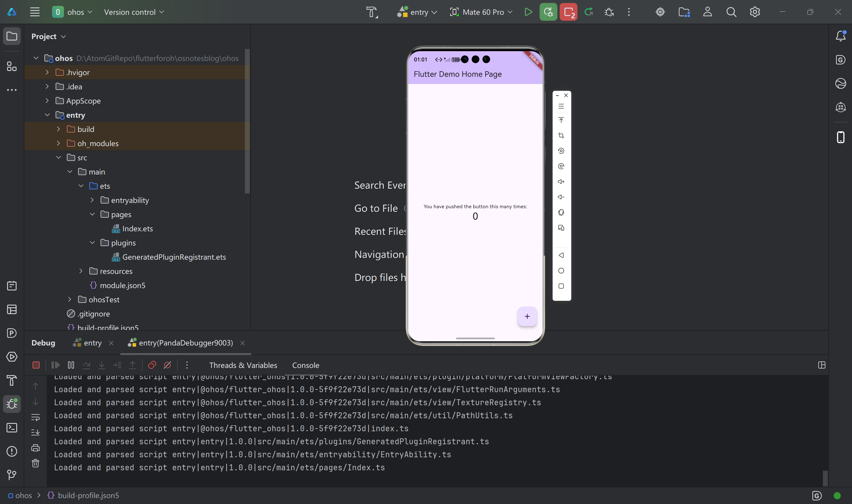Close the entry(PandaDebugger9003) debug tab
Image resolution: width=852 pixels, height=504 pixels.
(x=243, y=343)
